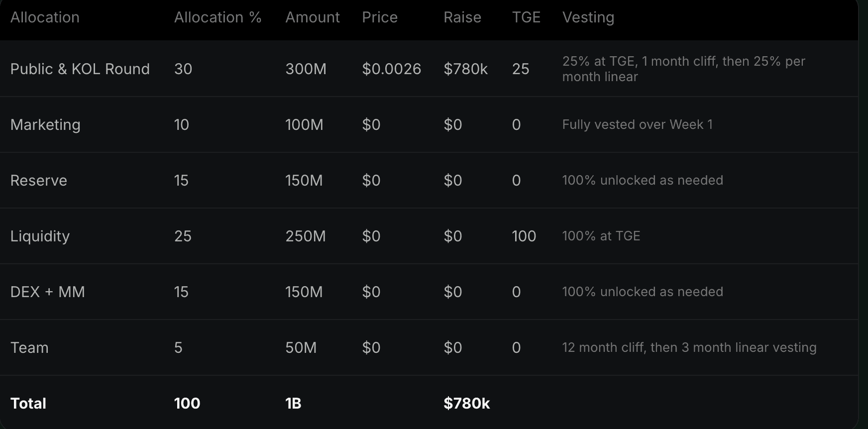The width and height of the screenshot is (868, 429).
Task: Click the 250M amount cell
Action: coord(306,236)
